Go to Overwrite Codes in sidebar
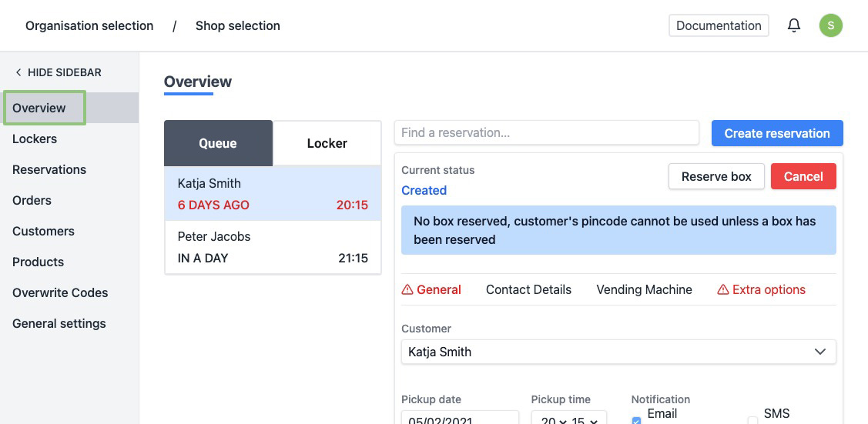 (60, 292)
